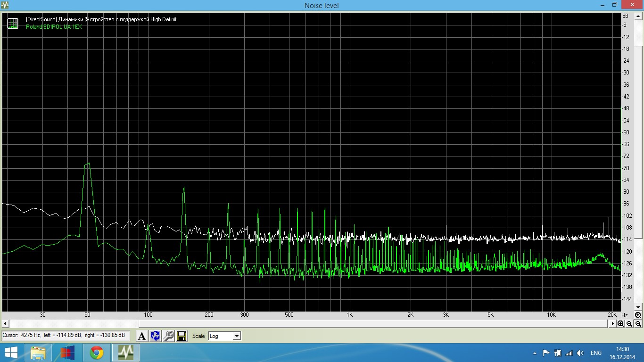Open the volume speaker tray icon
The width and height of the screenshot is (644, 362).
(580, 353)
